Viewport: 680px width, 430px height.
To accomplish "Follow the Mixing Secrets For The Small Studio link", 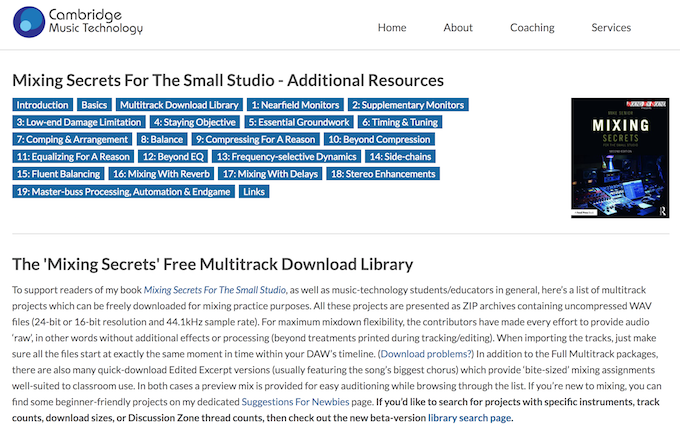I will [x=215, y=290].
